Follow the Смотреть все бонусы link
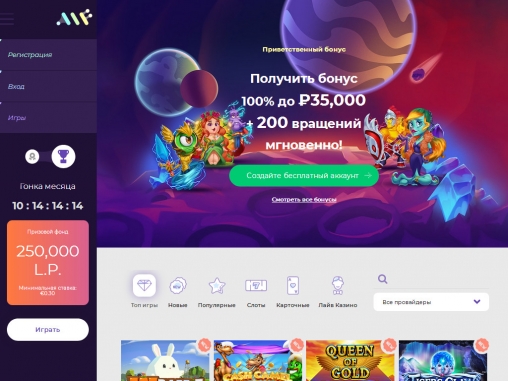 pyautogui.click(x=304, y=200)
